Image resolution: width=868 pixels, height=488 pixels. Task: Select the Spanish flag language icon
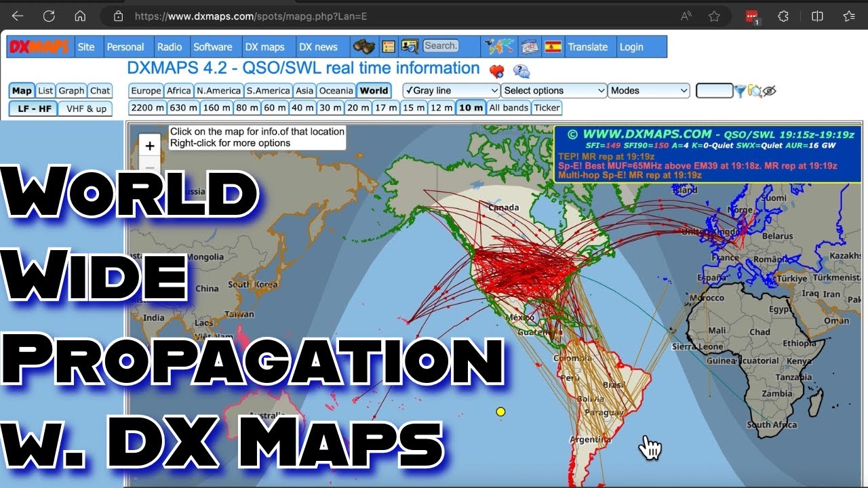(553, 47)
